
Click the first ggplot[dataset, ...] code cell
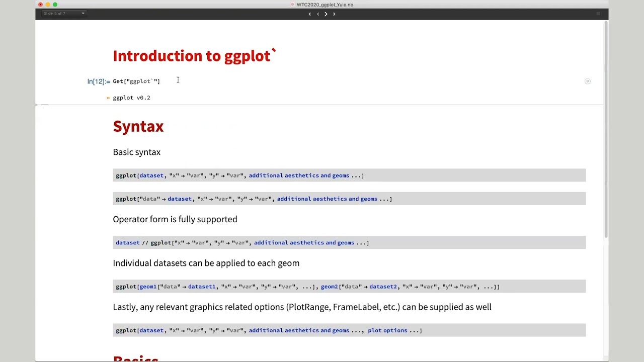349,175
